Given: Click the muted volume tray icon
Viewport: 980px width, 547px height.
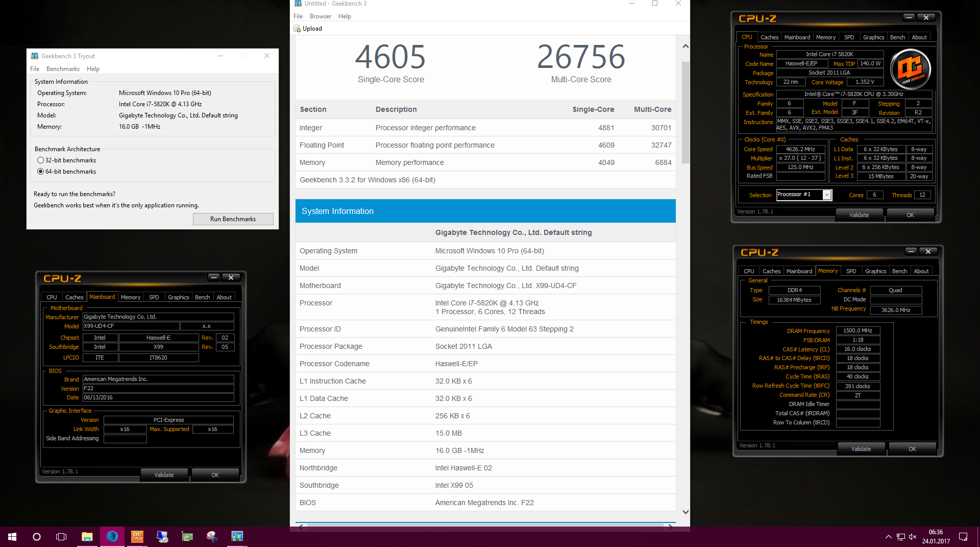Looking at the screenshot, I should 913,537.
